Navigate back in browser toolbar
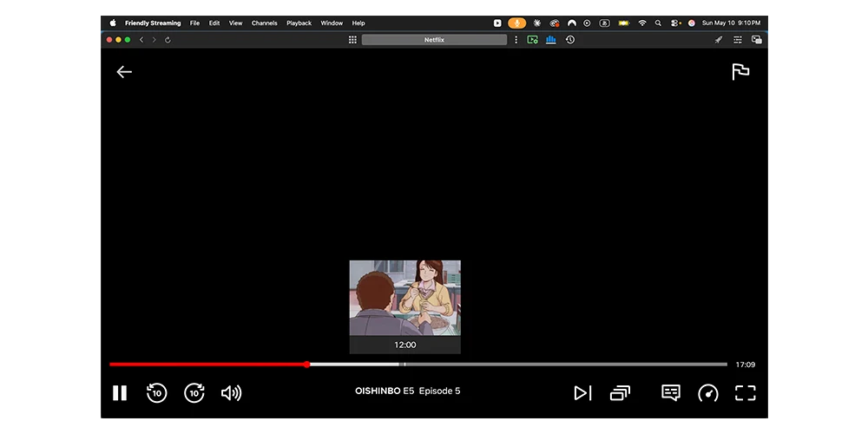 141,40
